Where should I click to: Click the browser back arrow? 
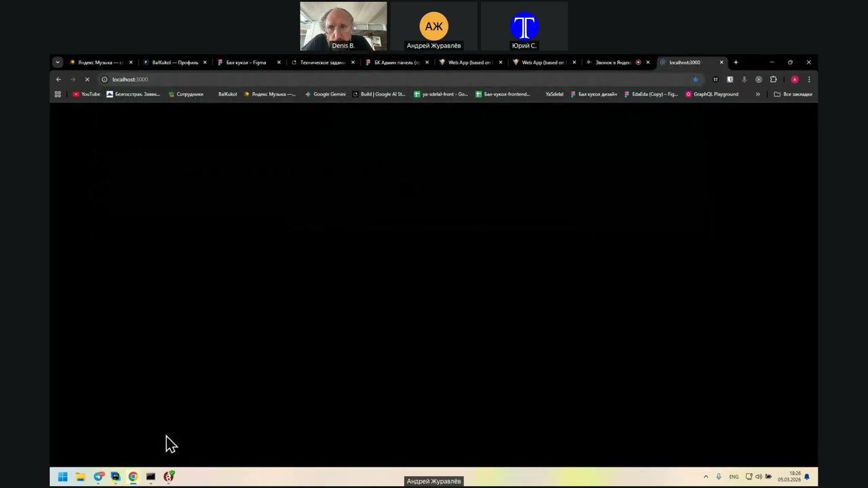(x=58, y=79)
